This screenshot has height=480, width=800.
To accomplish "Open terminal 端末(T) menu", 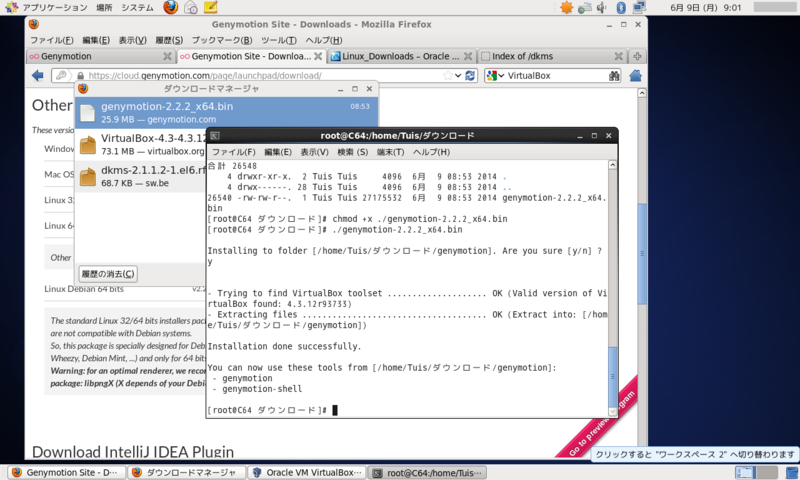I will (x=390, y=152).
